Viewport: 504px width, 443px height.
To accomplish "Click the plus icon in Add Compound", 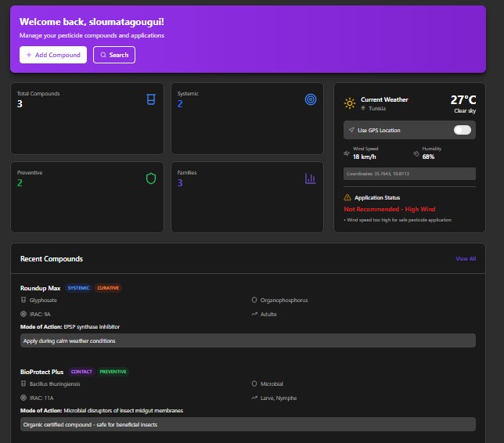I will coord(29,55).
